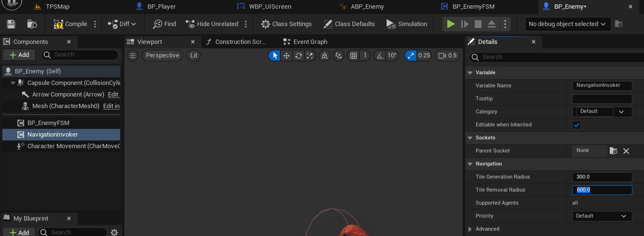Click Edit link for Mesh component

(111, 106)
